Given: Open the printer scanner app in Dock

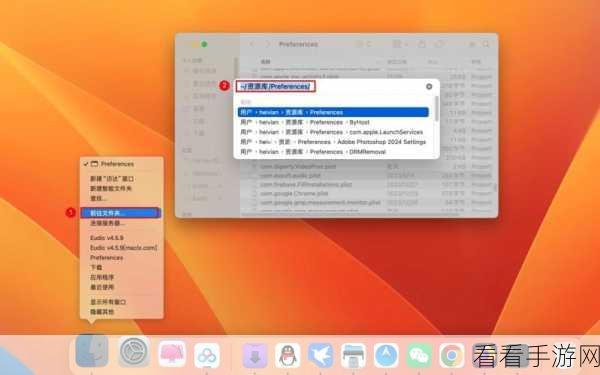Looking at the screenshot, I should (x=354, y=355).
